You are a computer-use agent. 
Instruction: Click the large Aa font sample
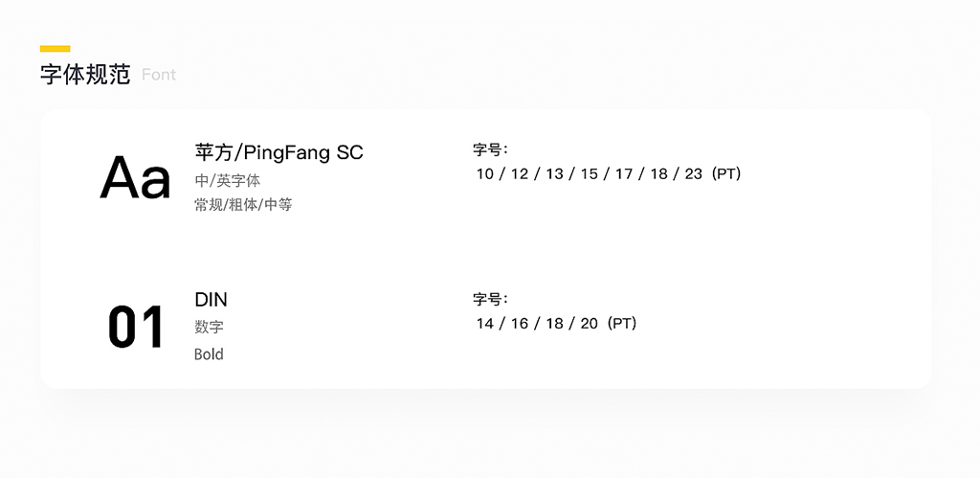[135, 177]
